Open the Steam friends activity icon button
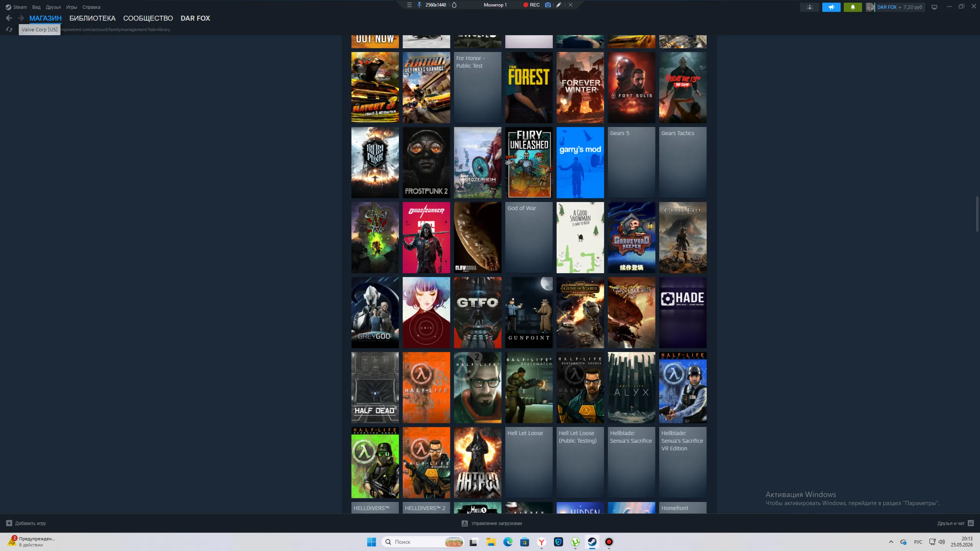 click(810, 7)
